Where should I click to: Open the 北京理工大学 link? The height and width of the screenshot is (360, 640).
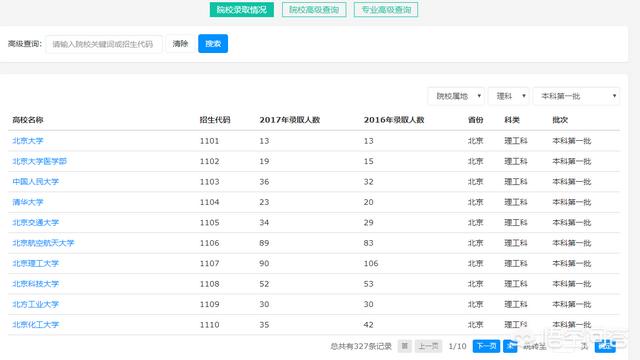pyautogui.click(x=36, y=263)
